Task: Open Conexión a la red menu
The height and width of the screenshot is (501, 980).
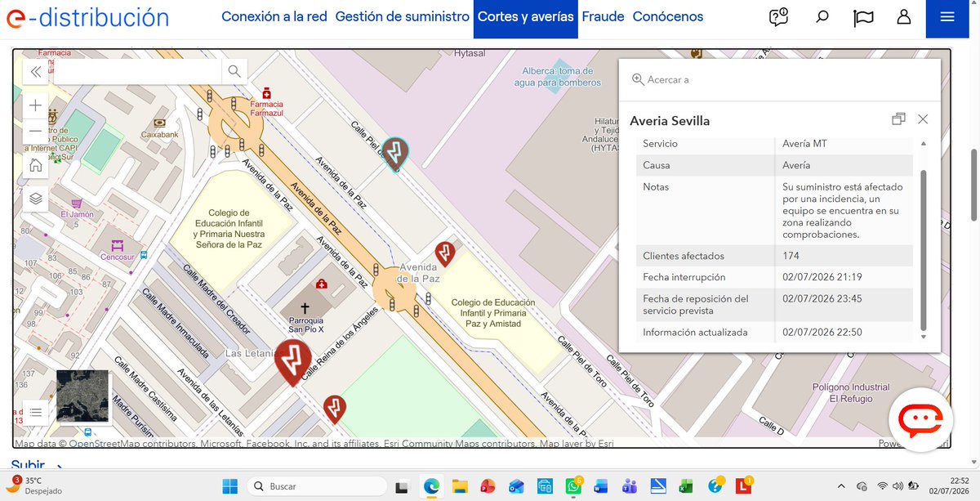Action: tap(274, 16)
